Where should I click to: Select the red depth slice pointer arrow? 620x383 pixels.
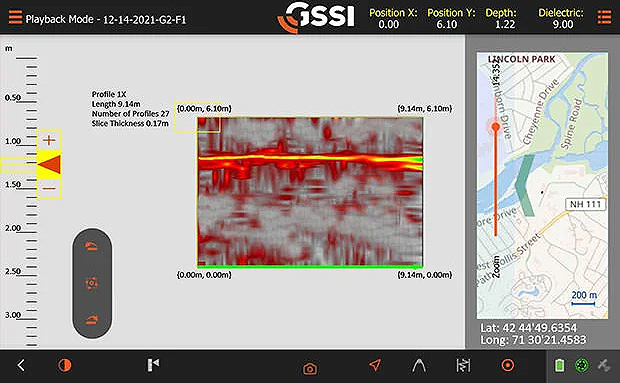pos(49,164)
